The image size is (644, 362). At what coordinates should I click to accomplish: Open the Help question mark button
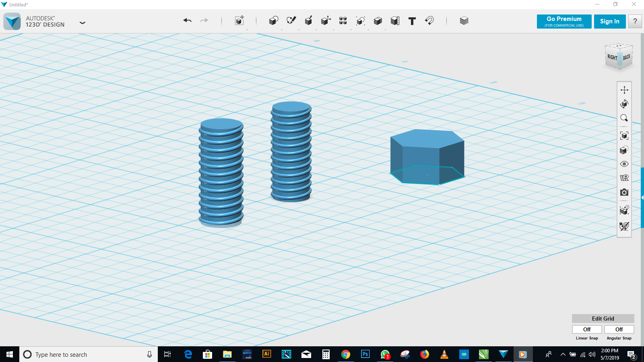point(635,21)
